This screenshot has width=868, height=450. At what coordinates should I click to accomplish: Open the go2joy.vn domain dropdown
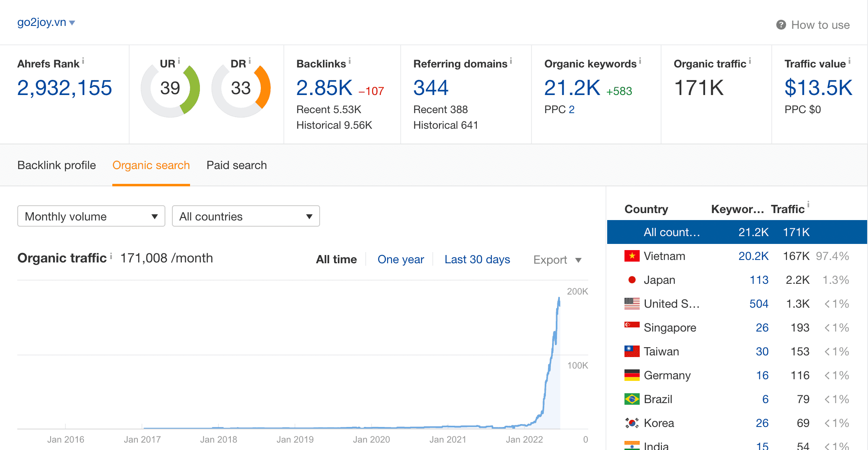click(x=46, y=22)
